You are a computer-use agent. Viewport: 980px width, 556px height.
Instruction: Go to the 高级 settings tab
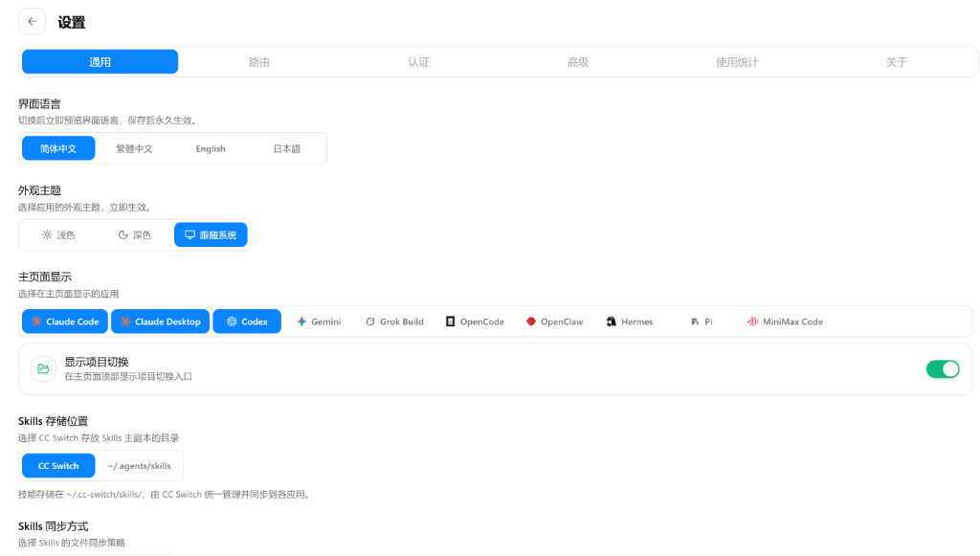pos(577,62)
